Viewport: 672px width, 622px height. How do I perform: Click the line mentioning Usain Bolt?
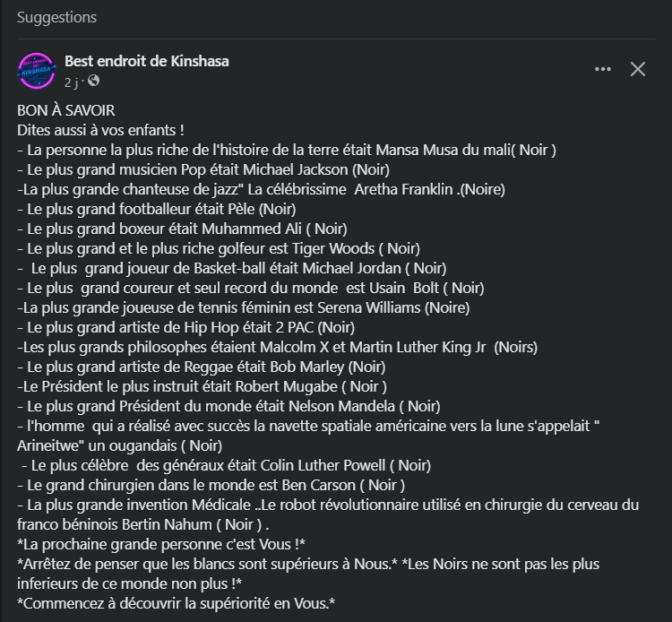click(x=251, y=288)
